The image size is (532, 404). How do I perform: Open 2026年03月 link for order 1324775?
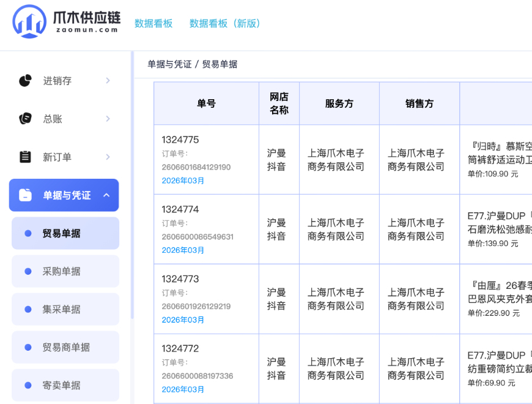pyautogui.click(x=183, y=181)
